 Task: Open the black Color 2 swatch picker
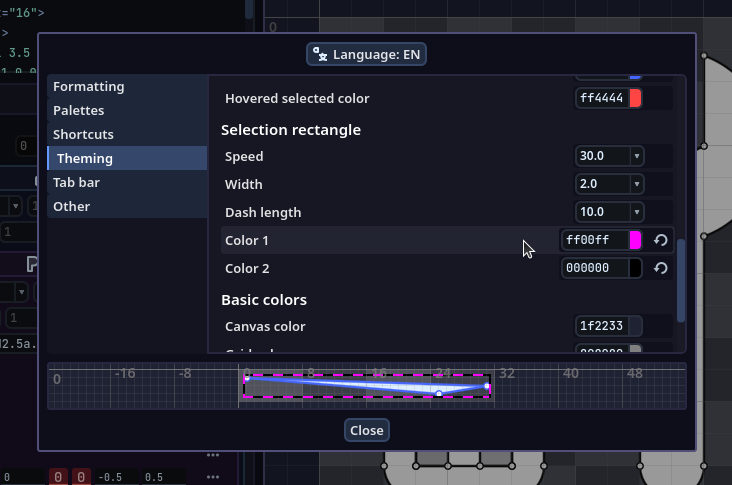635,268
